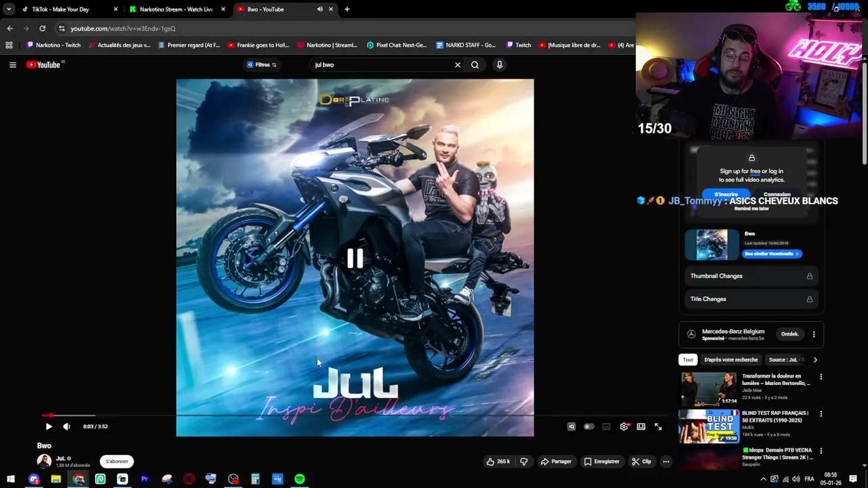The width and height of the screenshot is (868, 488).
Task: Open the tab search dropdown arrow
Action: 9,9
